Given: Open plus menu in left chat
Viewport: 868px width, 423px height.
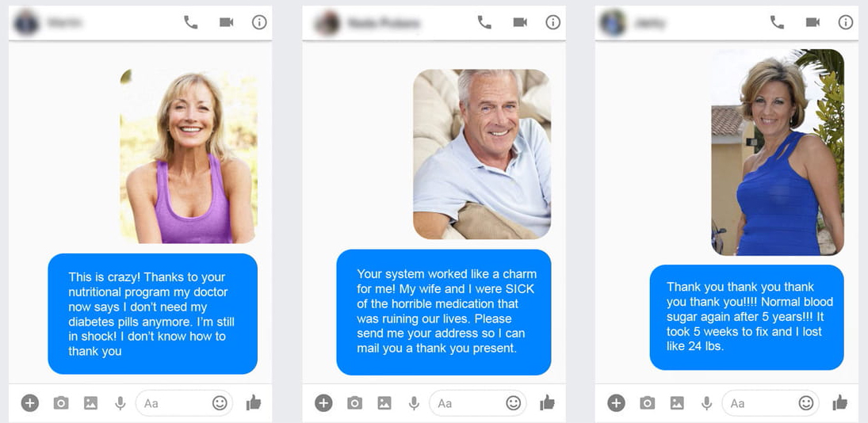Looking at the screenshot, I should coord(30,402).
